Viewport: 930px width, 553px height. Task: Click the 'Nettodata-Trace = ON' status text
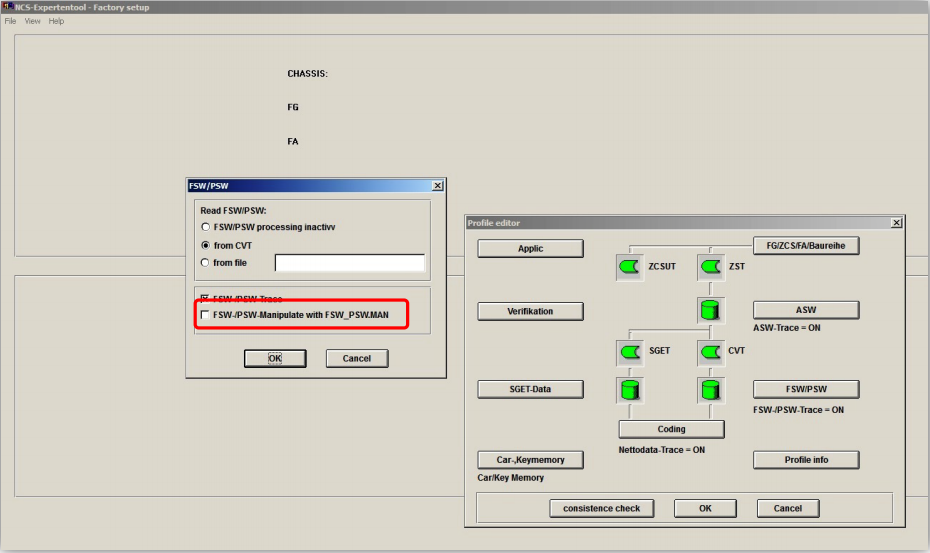tap(662, 450)
